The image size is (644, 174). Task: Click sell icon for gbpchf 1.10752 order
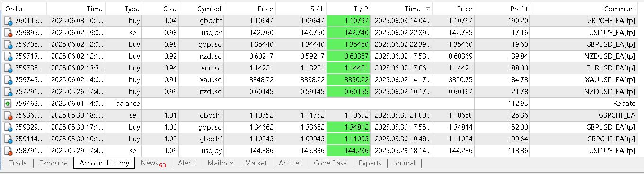[x=8, y=115]
